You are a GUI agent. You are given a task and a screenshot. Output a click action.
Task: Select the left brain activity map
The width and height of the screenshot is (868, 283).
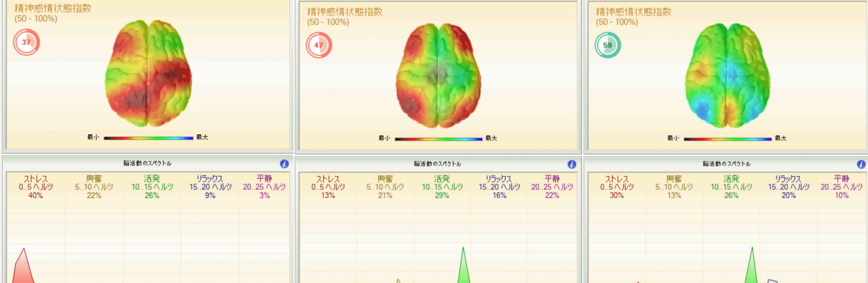[x=148, y=73]
